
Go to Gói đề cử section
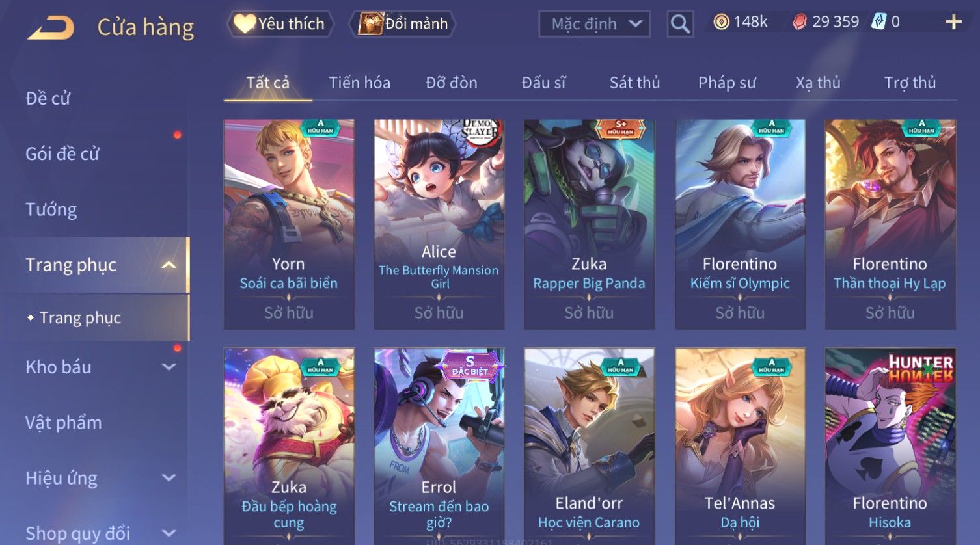(x=62, y=154)
